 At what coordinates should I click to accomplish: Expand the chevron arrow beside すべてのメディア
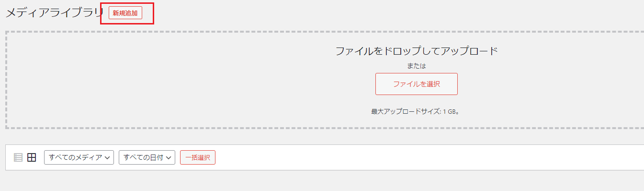tap(108, 157)
